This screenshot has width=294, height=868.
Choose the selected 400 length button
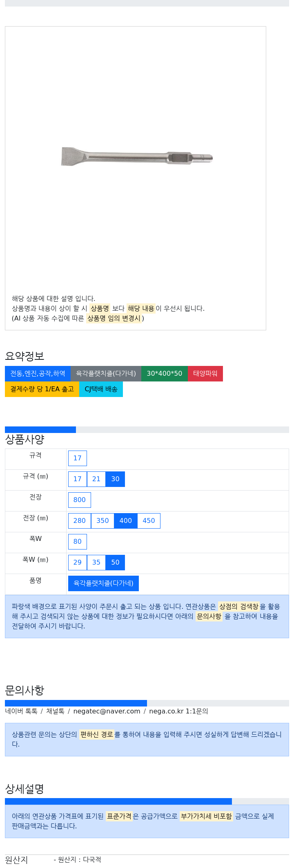pos(126,520)
